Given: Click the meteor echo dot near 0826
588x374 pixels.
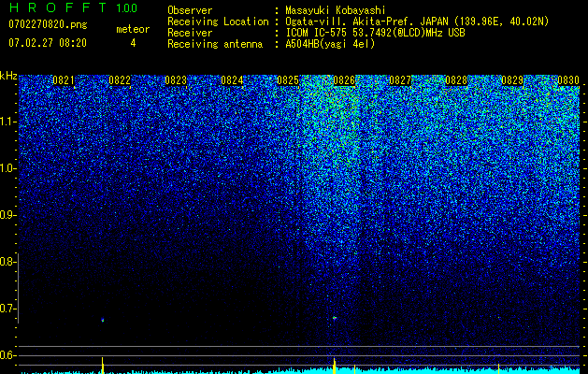Looking at the screenshot, I should click(x=335, y=318).
